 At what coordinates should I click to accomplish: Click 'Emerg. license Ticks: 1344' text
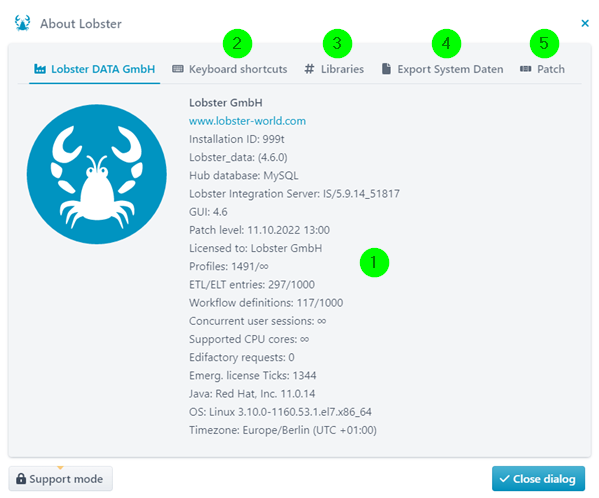coord(253,375)
